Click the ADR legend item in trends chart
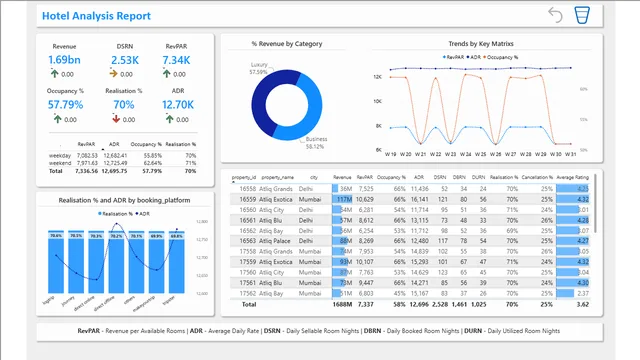Screen dimensions: 640x360 [x=474, y=57]
